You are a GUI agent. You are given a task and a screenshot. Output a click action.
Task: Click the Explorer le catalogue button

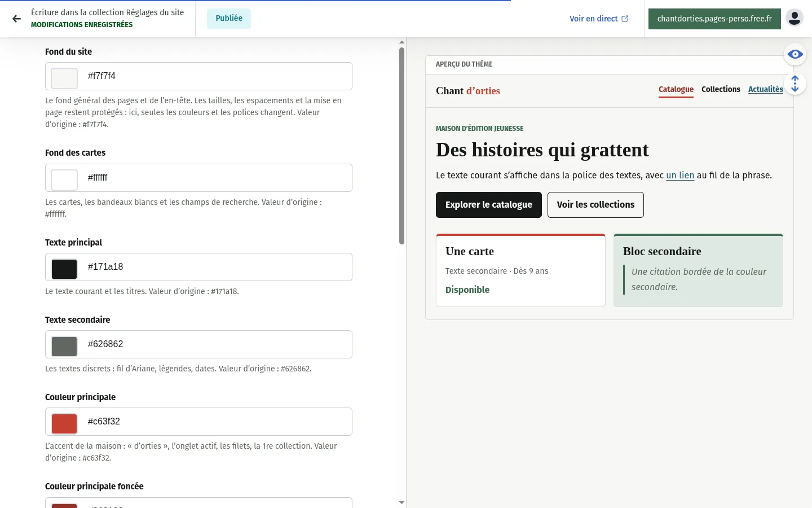pyautogui.click(x=489, y=205)
